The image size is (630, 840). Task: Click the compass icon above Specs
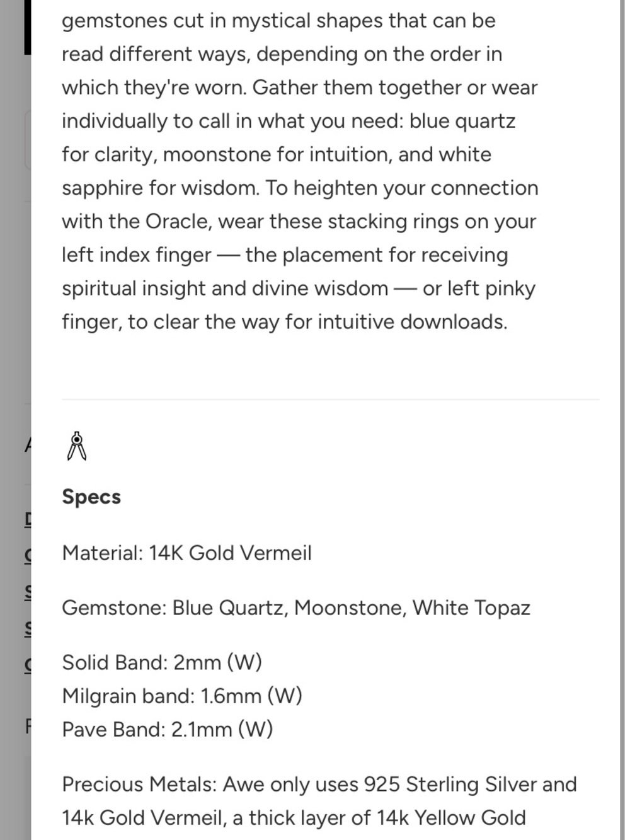[77, 446]
